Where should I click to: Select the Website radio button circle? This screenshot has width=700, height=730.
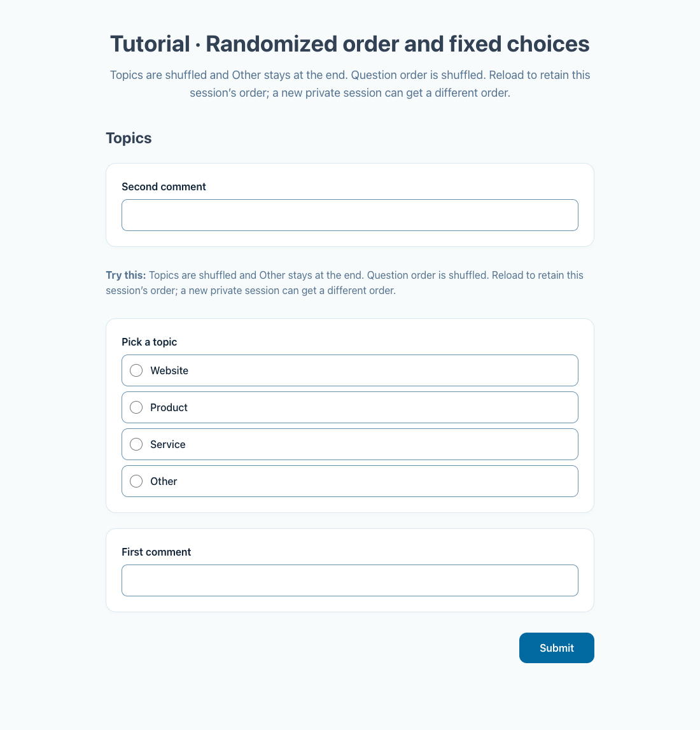tap(136, 370)
